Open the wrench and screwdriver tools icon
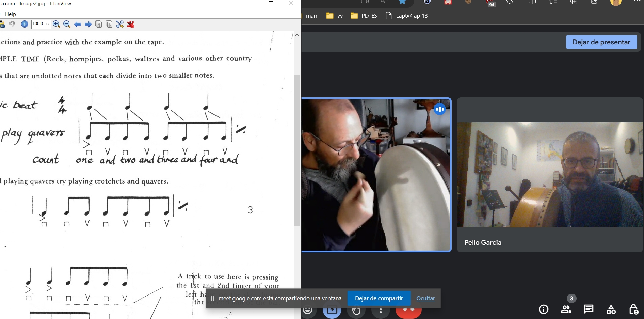Screen dimensions: 644x319 [119, 24]
